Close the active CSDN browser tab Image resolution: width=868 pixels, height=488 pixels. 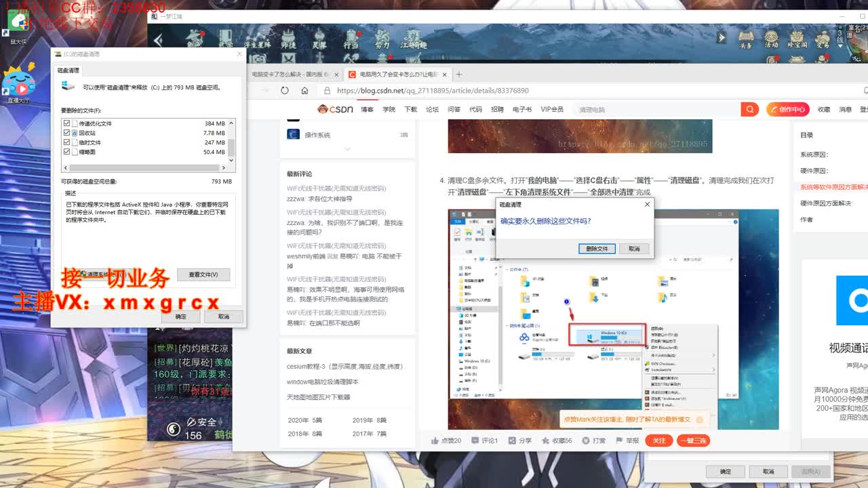(x=445, y=74)
